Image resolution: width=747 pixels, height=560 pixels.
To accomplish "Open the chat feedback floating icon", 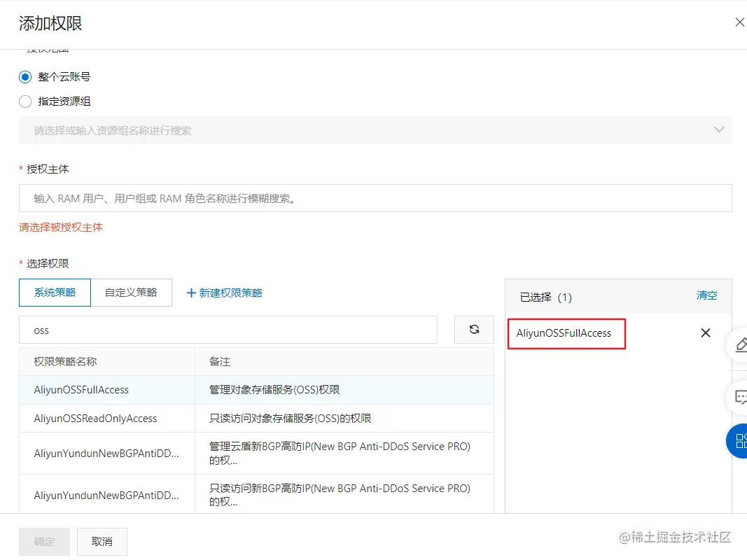I will click(x=739, y=397).
